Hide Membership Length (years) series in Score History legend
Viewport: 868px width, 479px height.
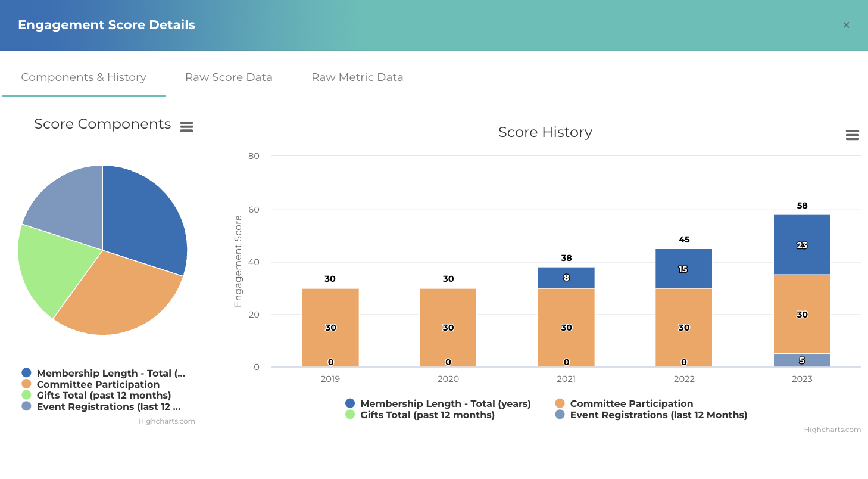point(445,404)
